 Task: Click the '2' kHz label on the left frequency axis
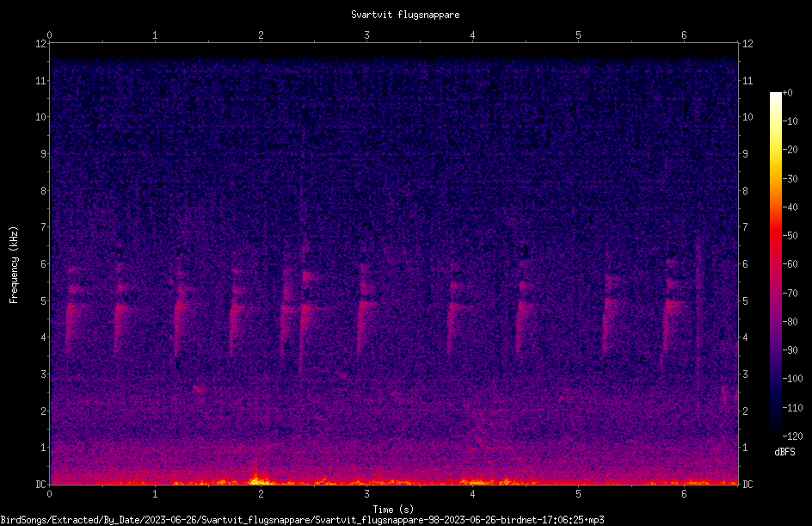[44, 411]
